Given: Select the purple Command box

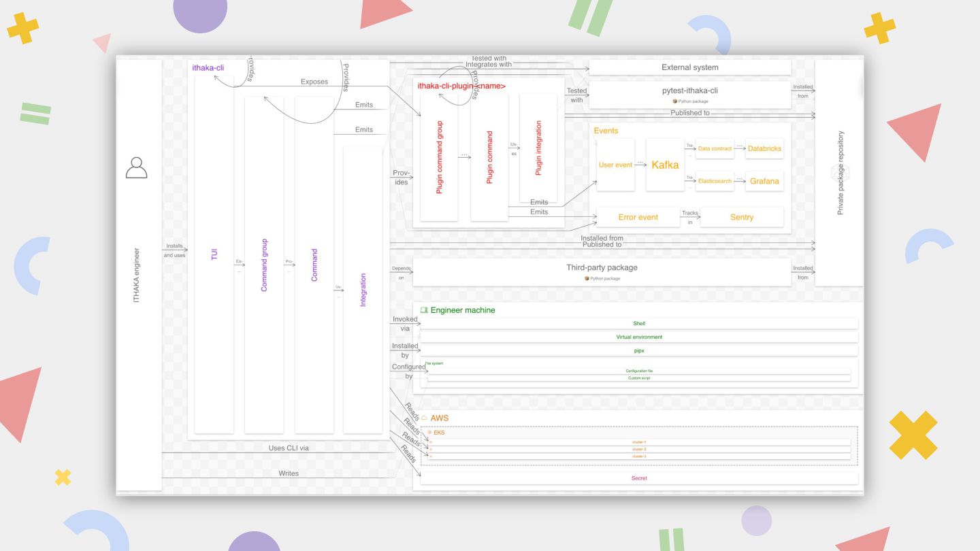Looking at the screenshot, I should [x=314, y=265].
